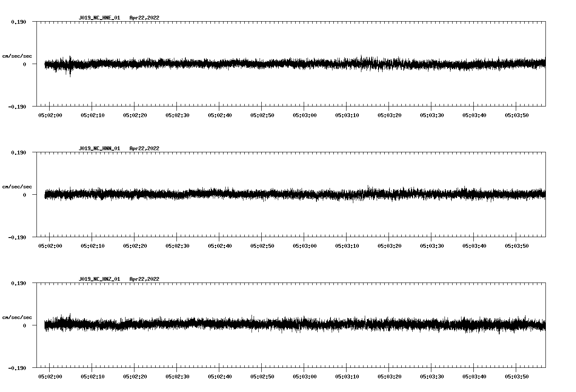Click the 05:03:00 time label under HNE plot
576x392 pixels.
tap(305, 115)
